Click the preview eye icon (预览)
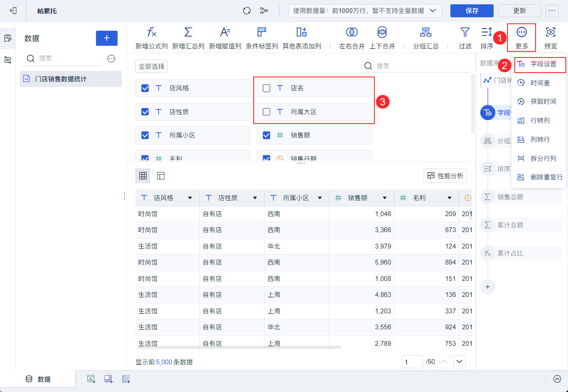The width and height of the screenshot is (568, 392). click(x=551, y=38)
